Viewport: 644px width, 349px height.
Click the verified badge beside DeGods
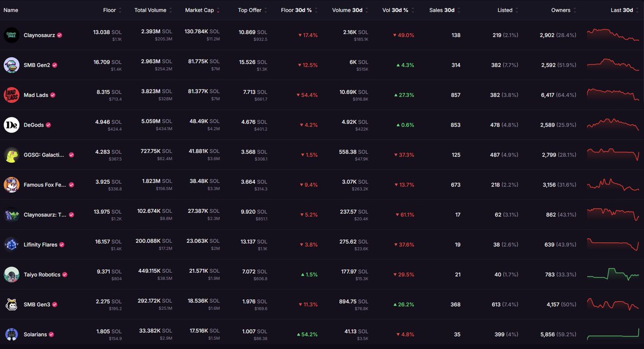coord(48,125)
